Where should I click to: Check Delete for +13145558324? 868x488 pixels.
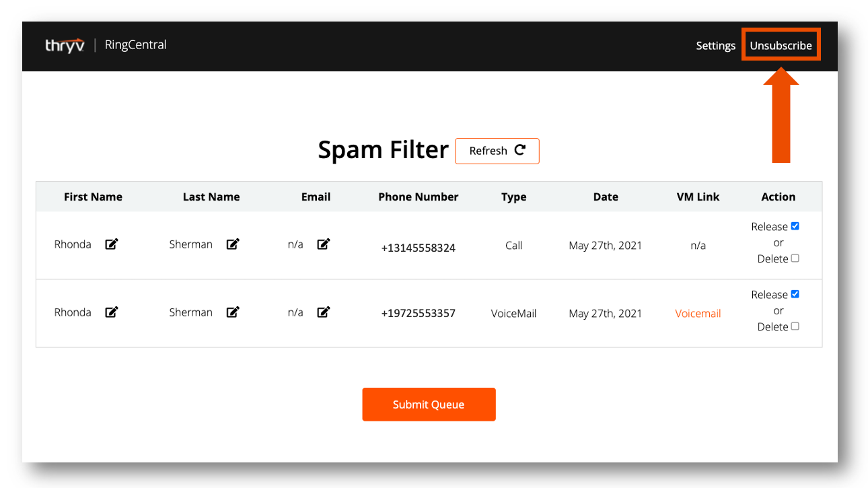(x=795, y=258)
